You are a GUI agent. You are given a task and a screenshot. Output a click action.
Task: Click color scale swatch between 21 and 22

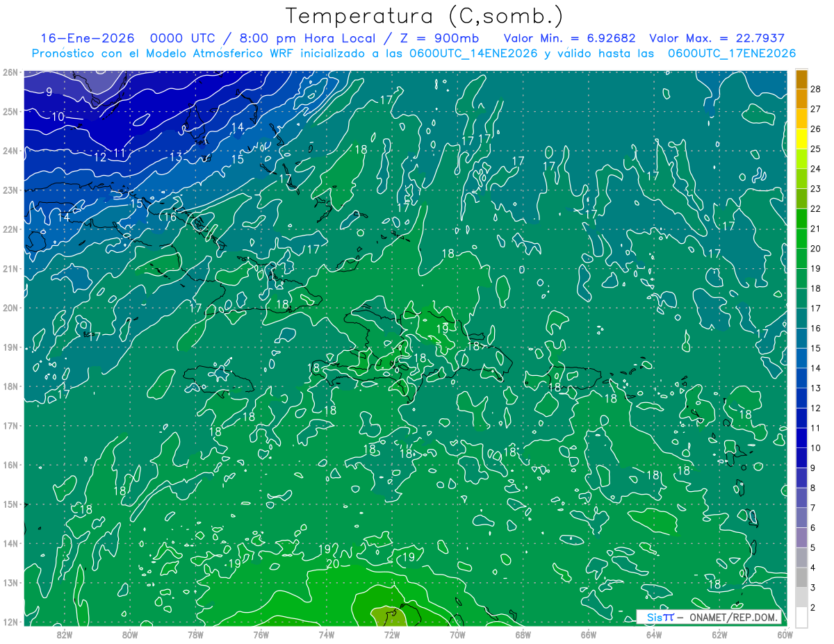point(801,218)
